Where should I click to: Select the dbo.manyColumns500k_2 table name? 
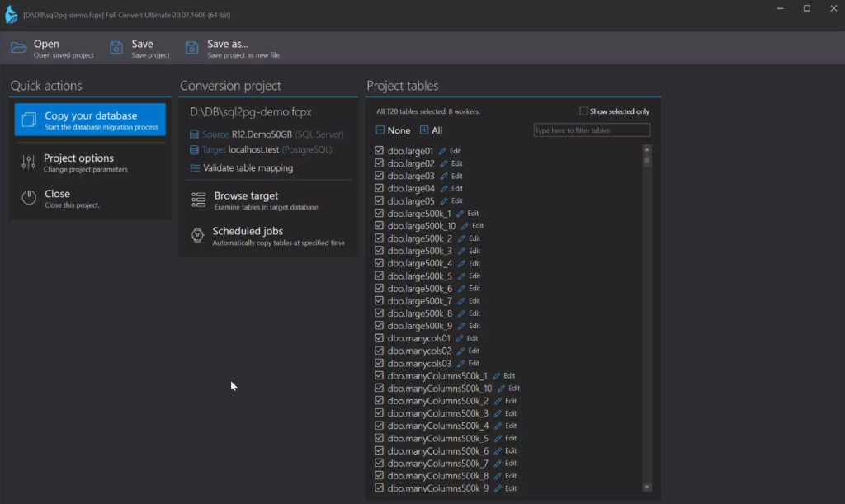tap(437, 401)
